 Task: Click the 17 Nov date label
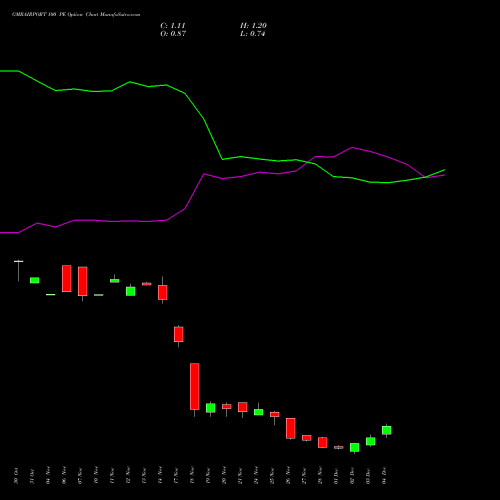pyautogui.click(x=176, y=476)
